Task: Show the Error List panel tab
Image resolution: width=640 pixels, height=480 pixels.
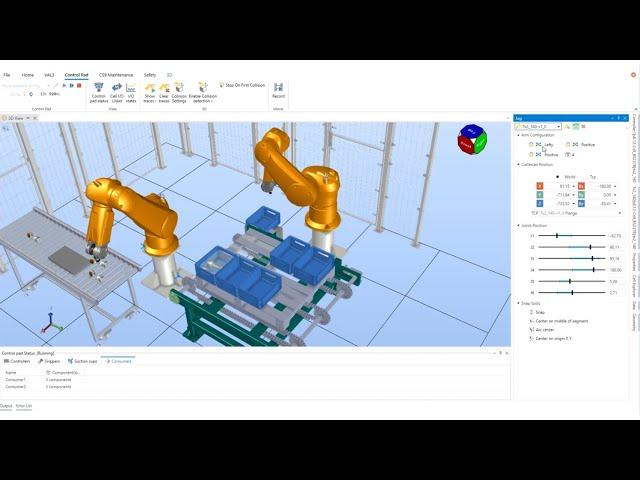Action: pyautogui.click(x=24, y=406)
